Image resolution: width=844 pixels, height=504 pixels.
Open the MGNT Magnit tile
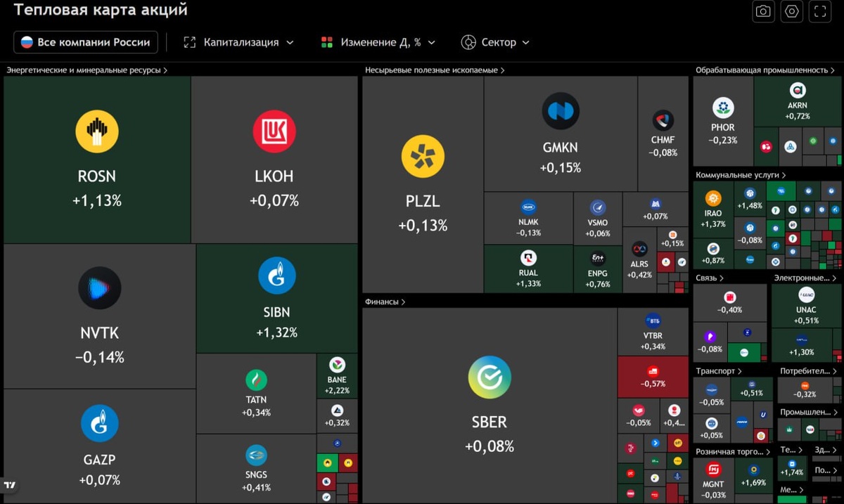point(713,480)
